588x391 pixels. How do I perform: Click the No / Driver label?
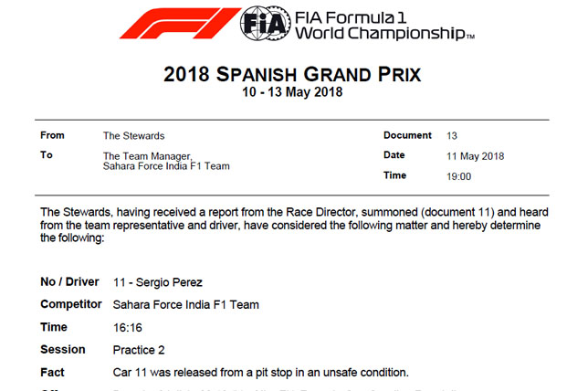coord(68,281)
